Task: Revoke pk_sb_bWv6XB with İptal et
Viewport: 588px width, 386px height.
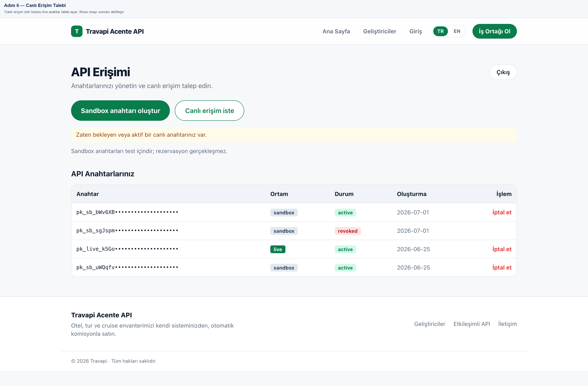Action: pos(502,212)
